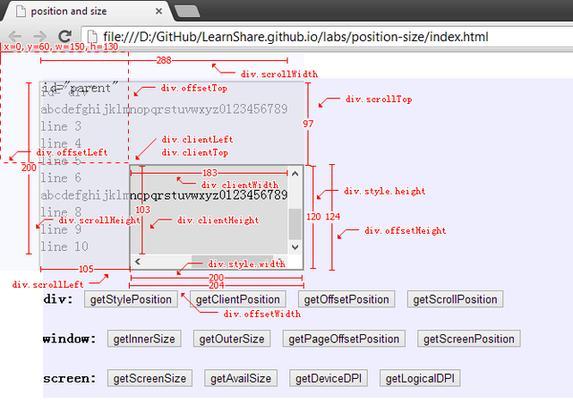573x400 pixels.
Task: Click the up arrow of the inner vertical scrollbar
Action: pos(295,174)
